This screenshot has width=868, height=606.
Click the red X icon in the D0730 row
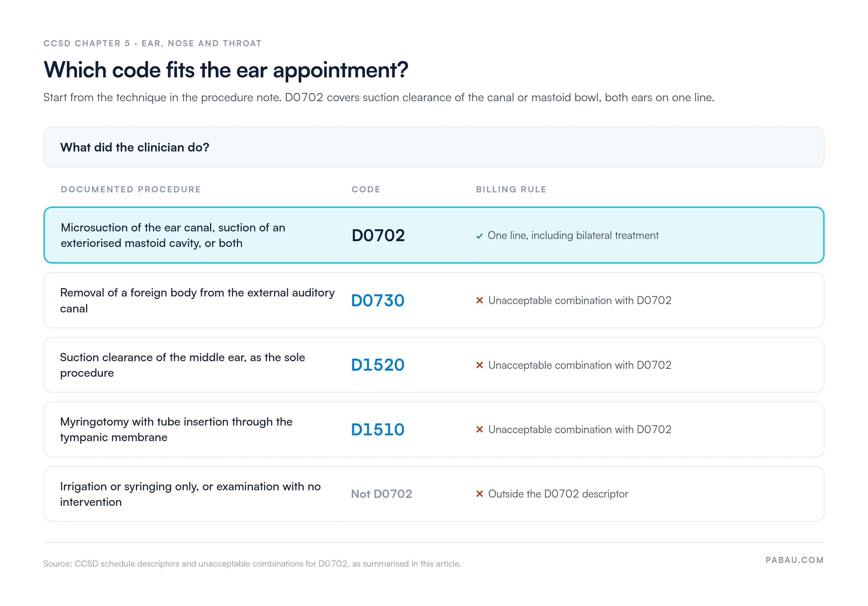[479, 300]
